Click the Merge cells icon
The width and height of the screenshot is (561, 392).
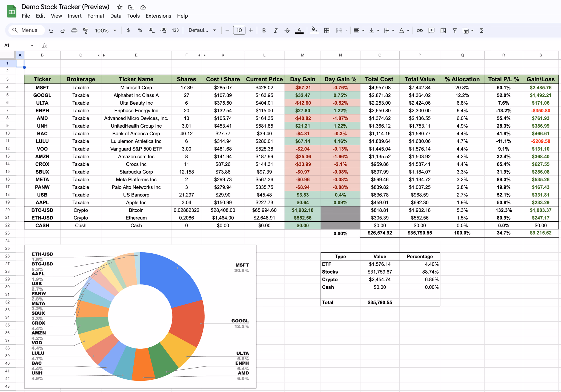click(339, 30)
